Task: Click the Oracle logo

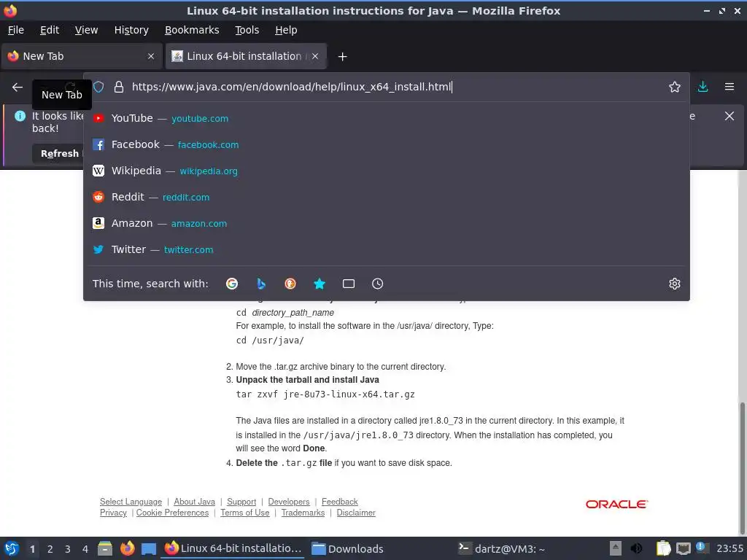Action: (x=616, y=505)
